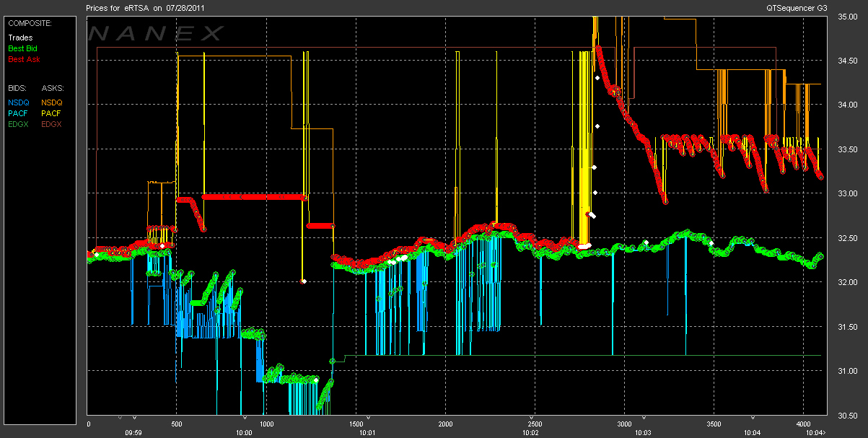This screenshot has width=868, height=438.
Task: Toggle the green Best Bid legend entry
Action: (22, 48)
